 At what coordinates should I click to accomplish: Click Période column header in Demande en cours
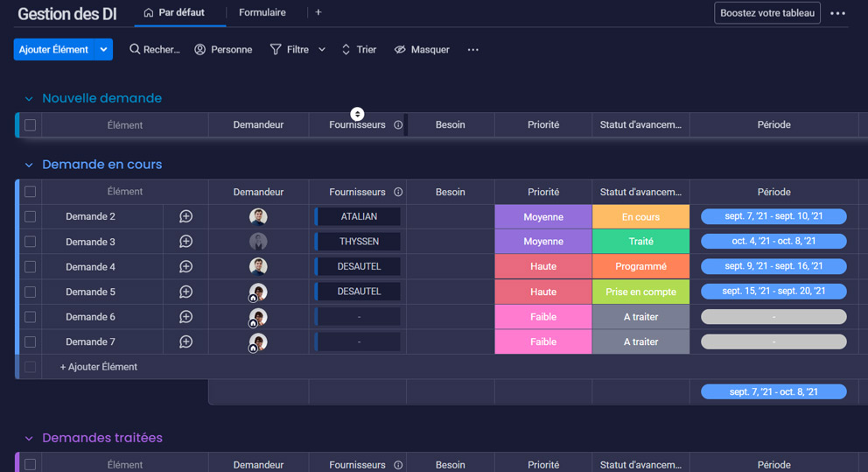click(x=773, y=192)
